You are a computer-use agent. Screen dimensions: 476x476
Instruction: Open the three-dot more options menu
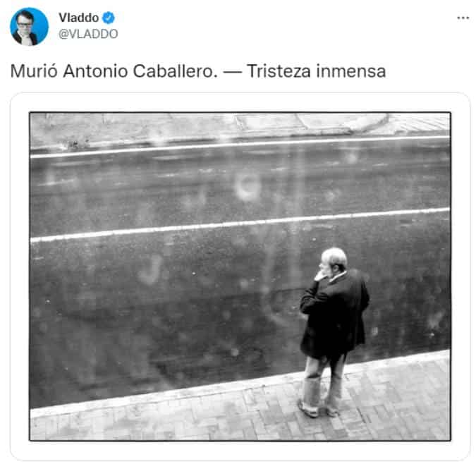click(x=463, y=18)
